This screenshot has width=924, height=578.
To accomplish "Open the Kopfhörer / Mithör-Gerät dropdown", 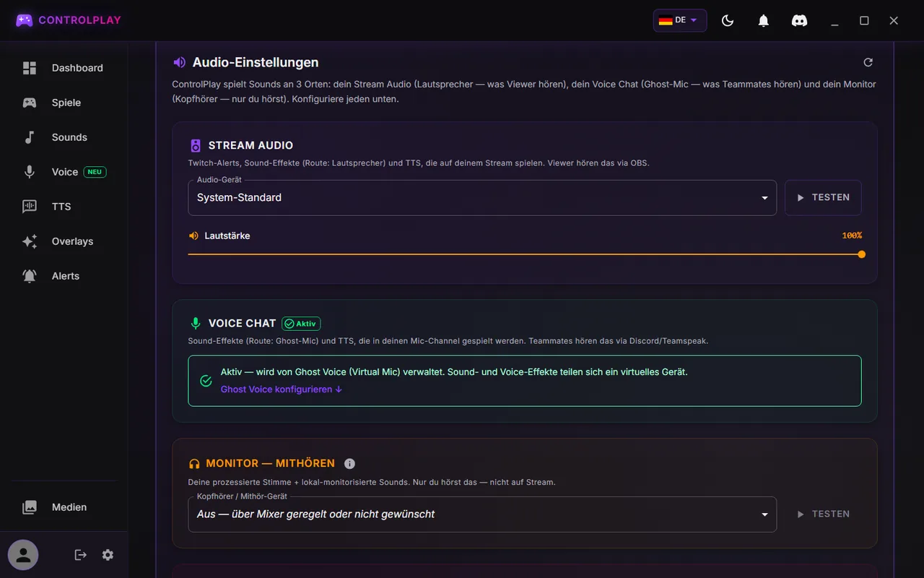I will (x=482, y=514).
